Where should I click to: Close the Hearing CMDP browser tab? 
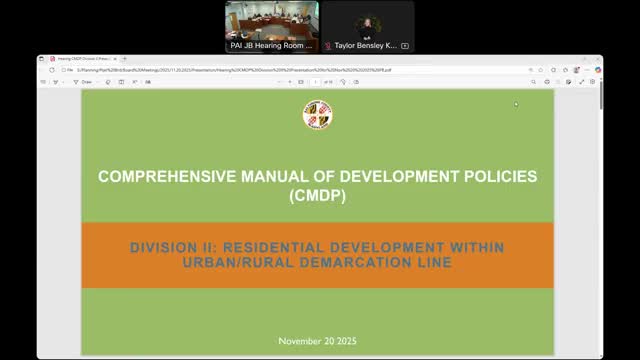click(115, 59)
